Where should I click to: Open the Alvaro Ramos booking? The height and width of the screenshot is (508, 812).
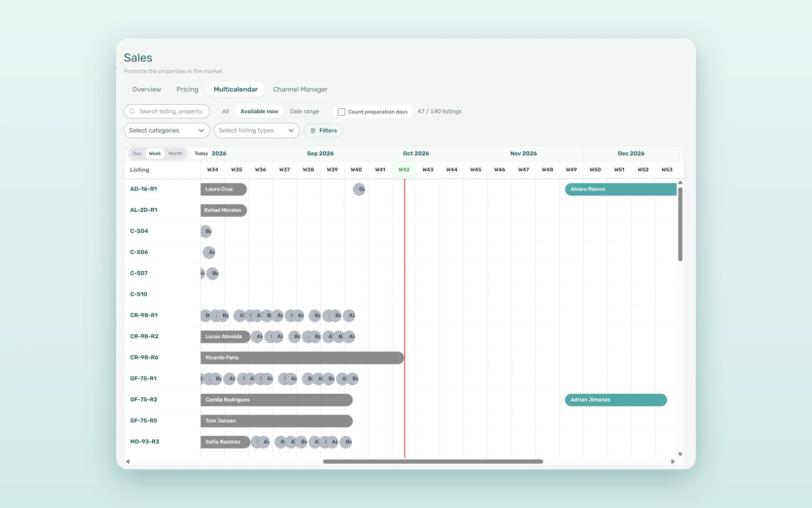click(621, 189)
